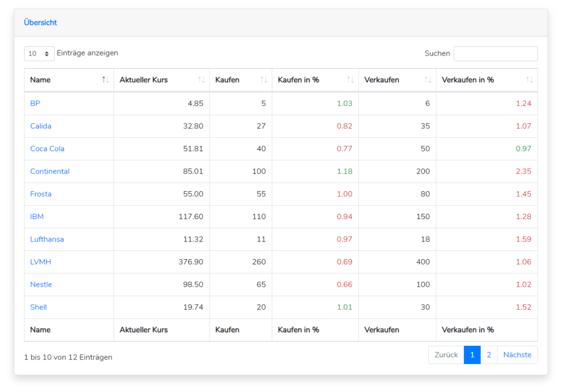Viewport: 562px width, 392px height.
Task: Click the Name column header text
Action: pos(40,80)
